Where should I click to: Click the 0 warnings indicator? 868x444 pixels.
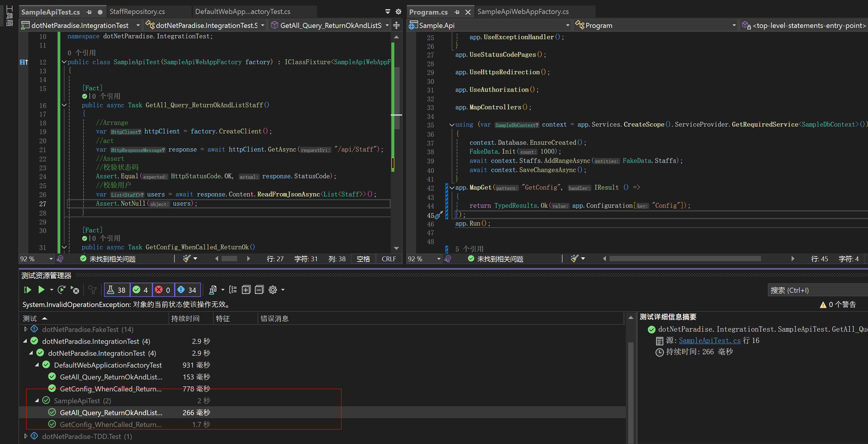coord(838,305)
